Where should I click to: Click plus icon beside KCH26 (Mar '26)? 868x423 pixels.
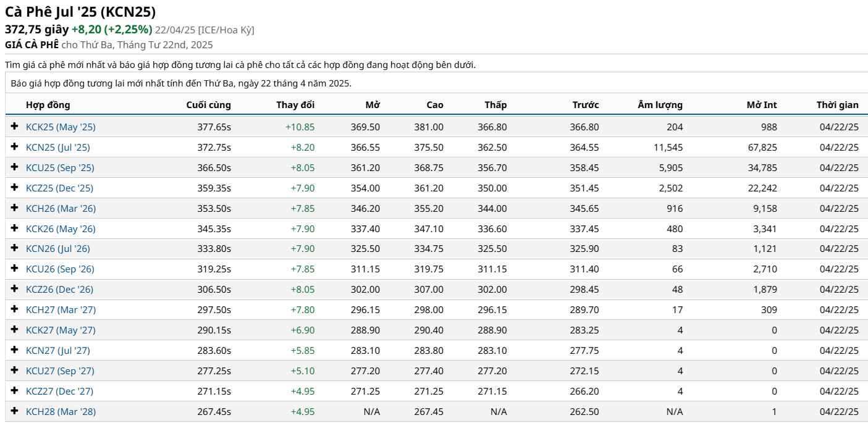(x=15, y=208)
